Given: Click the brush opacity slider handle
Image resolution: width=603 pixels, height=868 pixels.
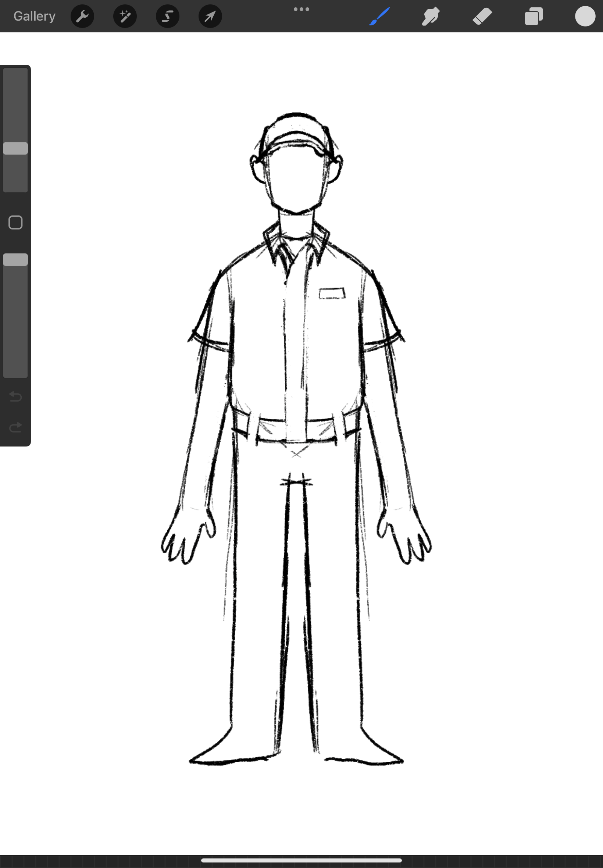Looking at the screenshot, I should coord(15,260).
